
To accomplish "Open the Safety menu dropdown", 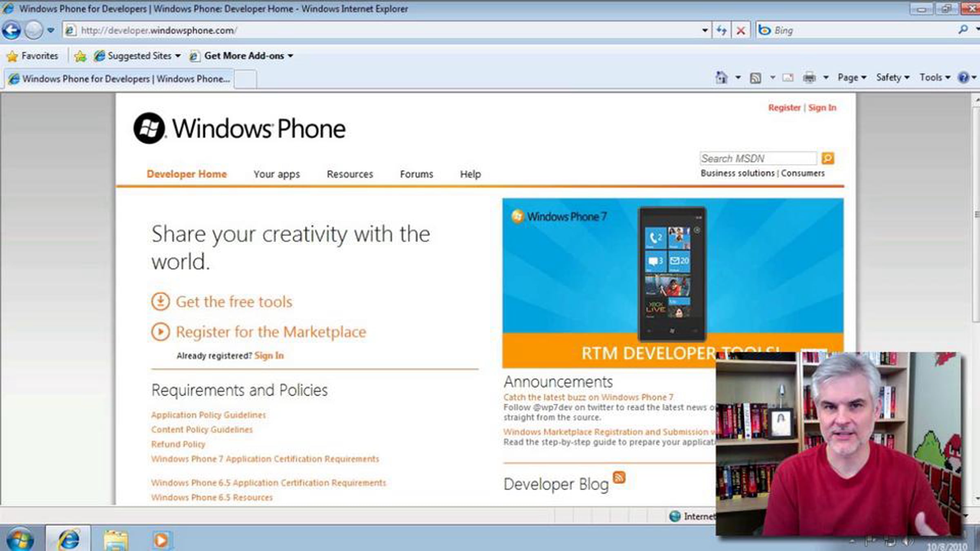I will coord(892,78).
